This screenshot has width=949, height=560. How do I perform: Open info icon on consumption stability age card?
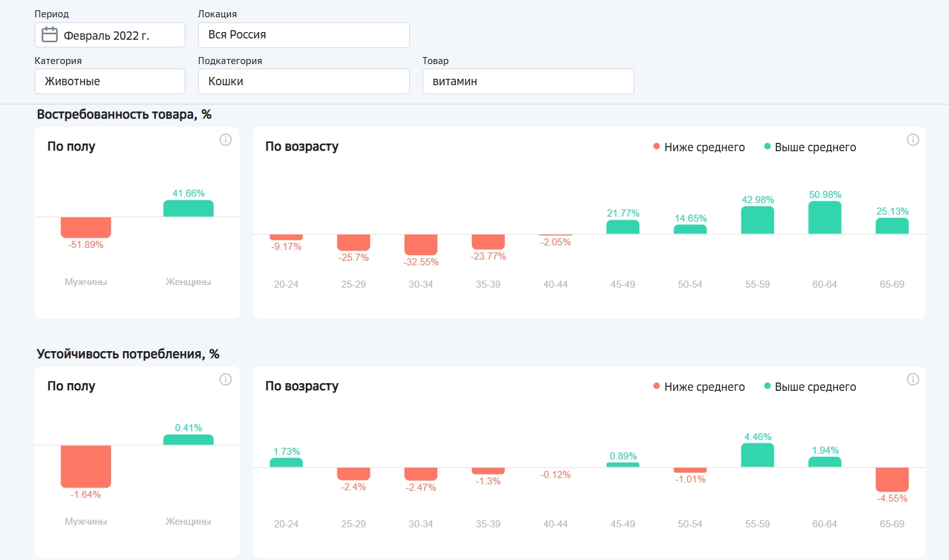pyautogui.click(x=913, y=379)
